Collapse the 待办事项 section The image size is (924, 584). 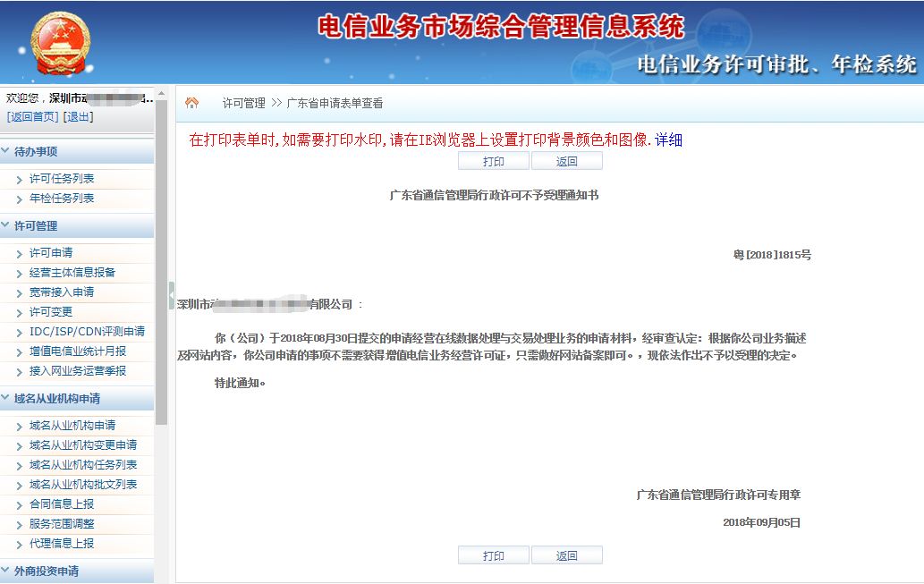click(77, 151)
